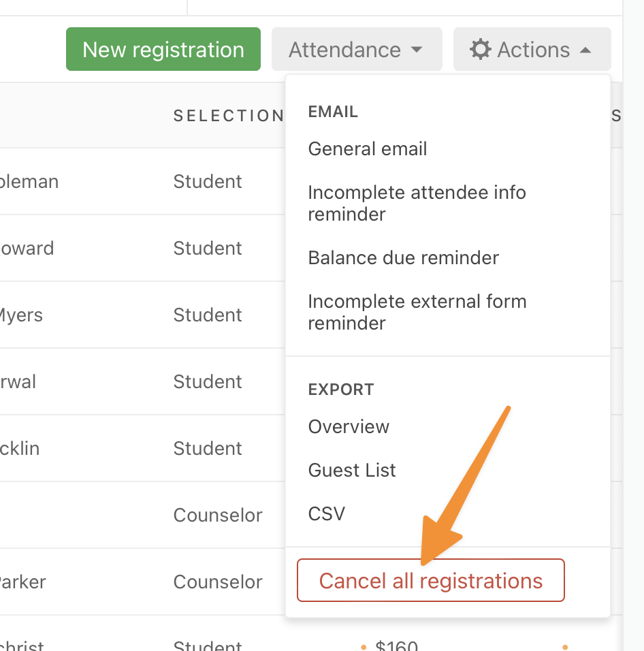Image resolution: width=644 pixels, height=651 pixels.
Task: Click the gear icon beside Actions
Action: coord(481,50)
